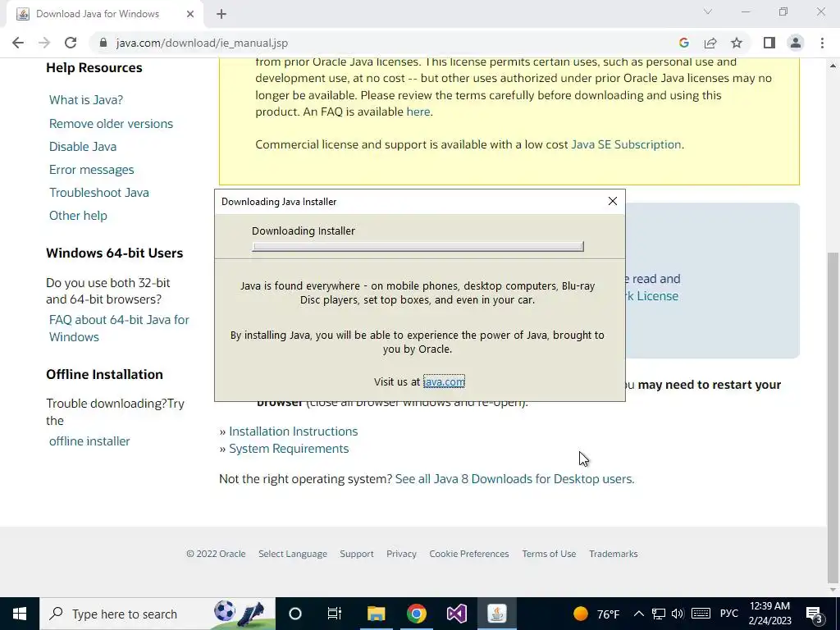Click the 'Offline Installation' heading
This screenshot has height=630, width=840.
click(104, 374)
